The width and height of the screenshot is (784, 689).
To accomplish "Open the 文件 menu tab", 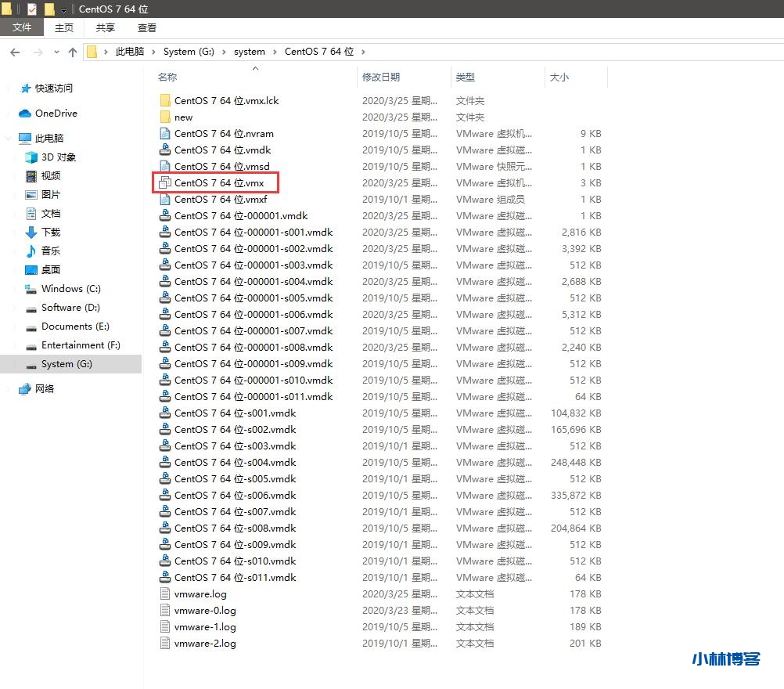I will [x=22, y=27].
